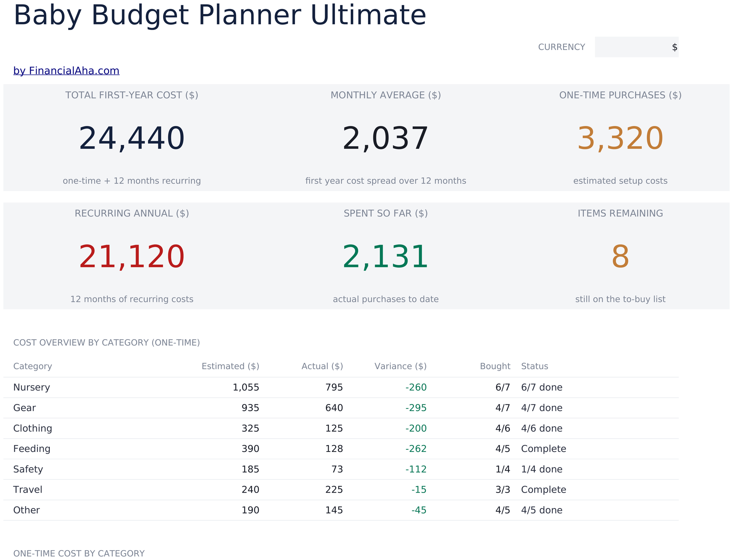733x560 pixels.
Task: Click the Feeding variance value -262
Action: (x=416, y=449)
